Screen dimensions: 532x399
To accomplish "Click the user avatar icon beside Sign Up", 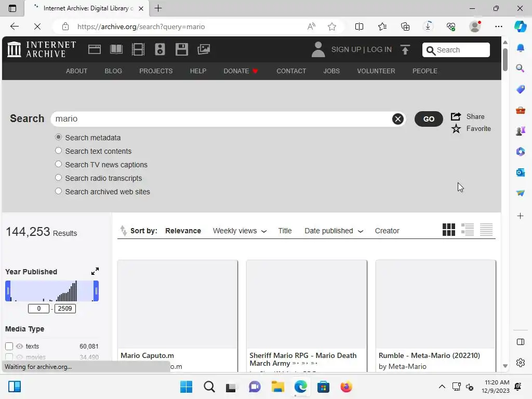I will point(318,49).
